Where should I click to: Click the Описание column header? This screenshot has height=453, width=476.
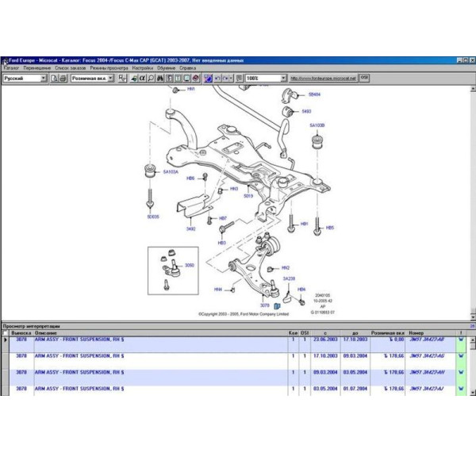click(x=46, y=332)
